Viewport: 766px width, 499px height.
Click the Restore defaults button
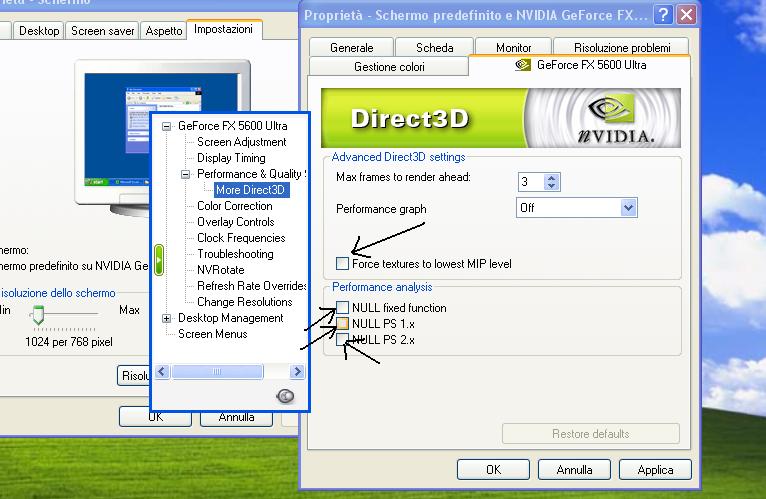[x=591, y=434]
